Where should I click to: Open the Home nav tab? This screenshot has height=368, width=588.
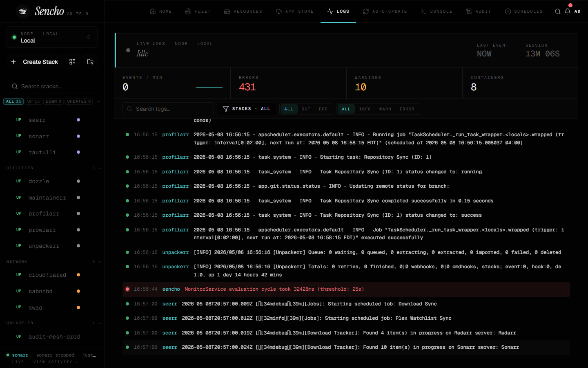pyautogui.click(x=160, y=11)
